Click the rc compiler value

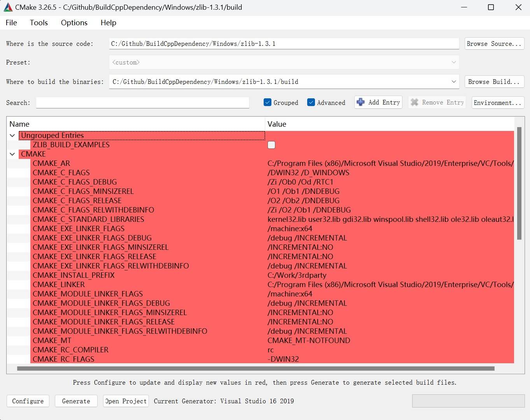pos(271,350)
